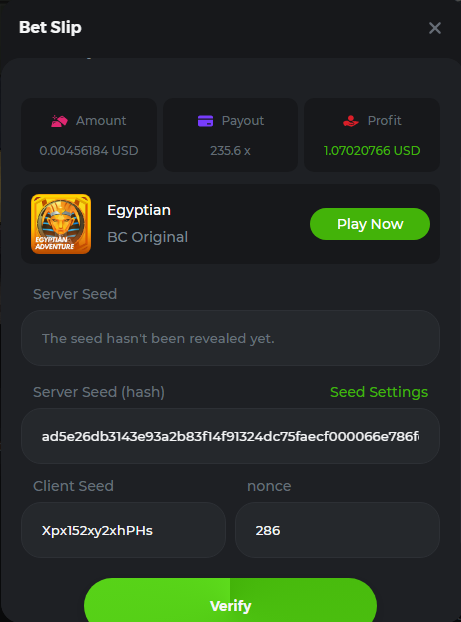Click the Payout label text
461x622 pixels.
coord(243,121)
